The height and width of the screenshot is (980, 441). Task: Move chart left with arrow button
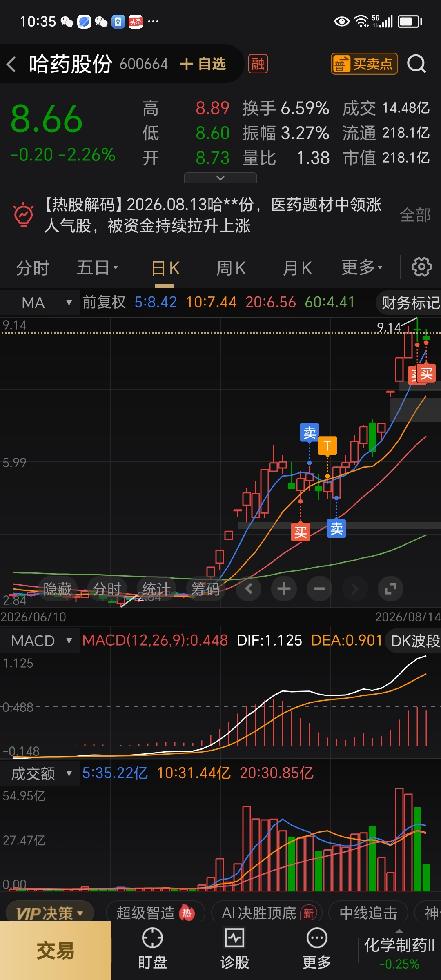pyautogui.click(x=248, y=588)
